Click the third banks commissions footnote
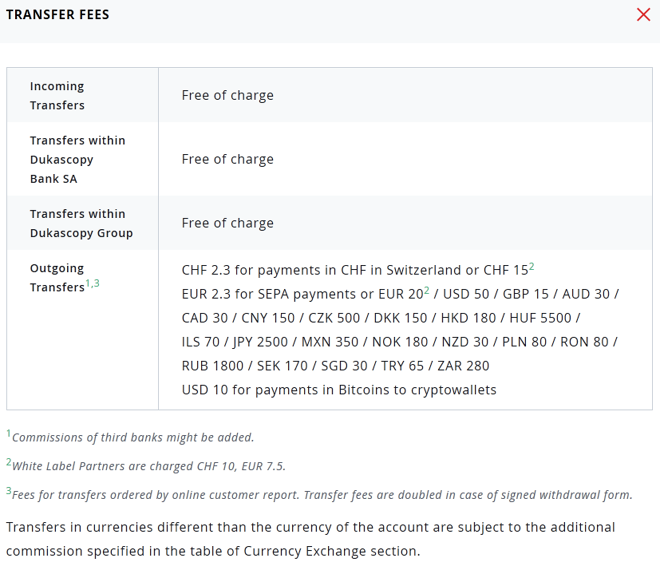The width and height of the screenshot is (660, 566). click(130, 437)
